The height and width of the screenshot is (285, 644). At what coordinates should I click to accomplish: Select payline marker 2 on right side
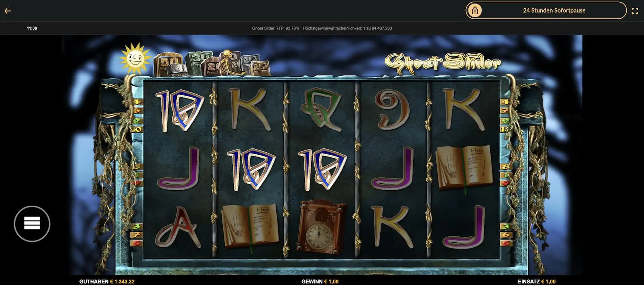click(x=505, y=121)
